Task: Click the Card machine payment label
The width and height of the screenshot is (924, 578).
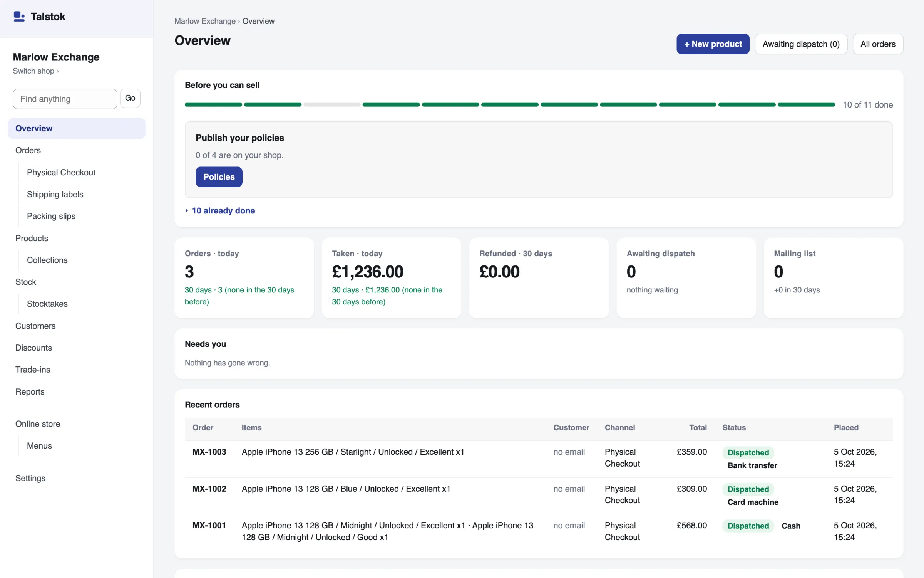Action: pyautogui.click(x=753, y=502)
